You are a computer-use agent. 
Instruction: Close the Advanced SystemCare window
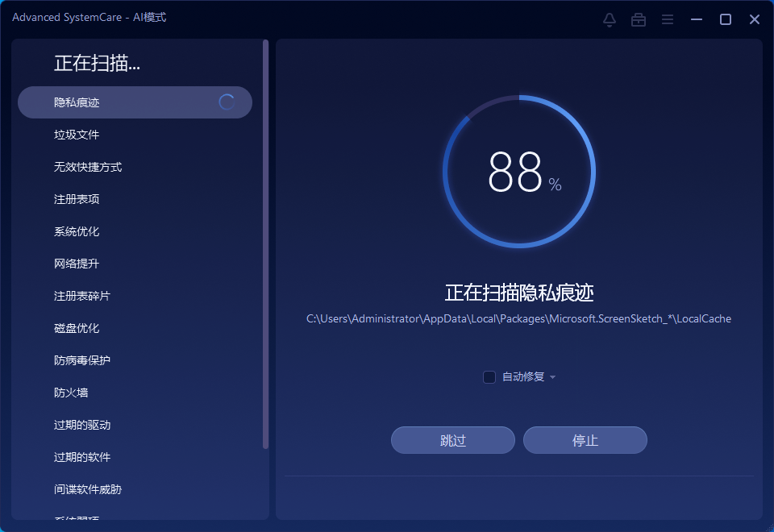pyautogui.click(x=755, y=19)
